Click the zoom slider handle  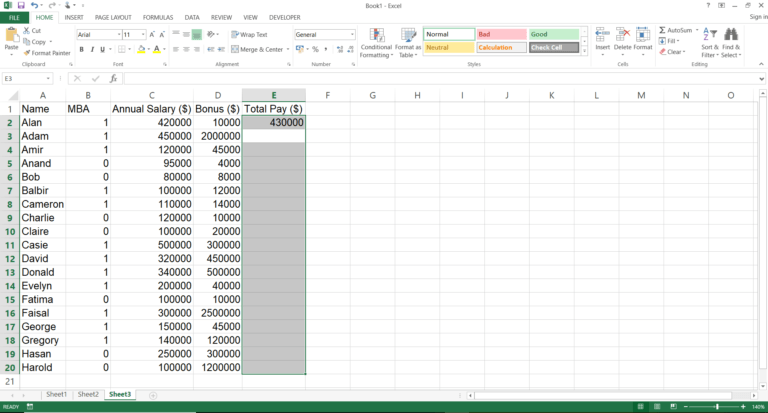717,407
